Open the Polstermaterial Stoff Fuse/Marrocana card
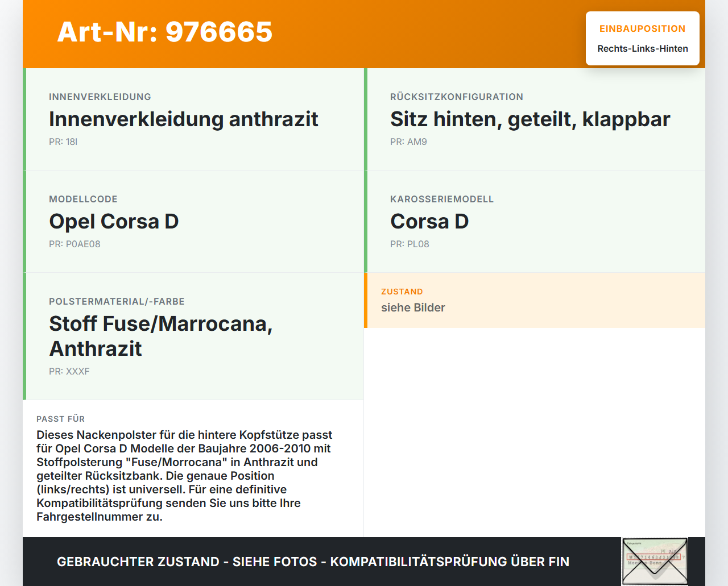The height and width of the screenshot is (586, 728). 161,335
